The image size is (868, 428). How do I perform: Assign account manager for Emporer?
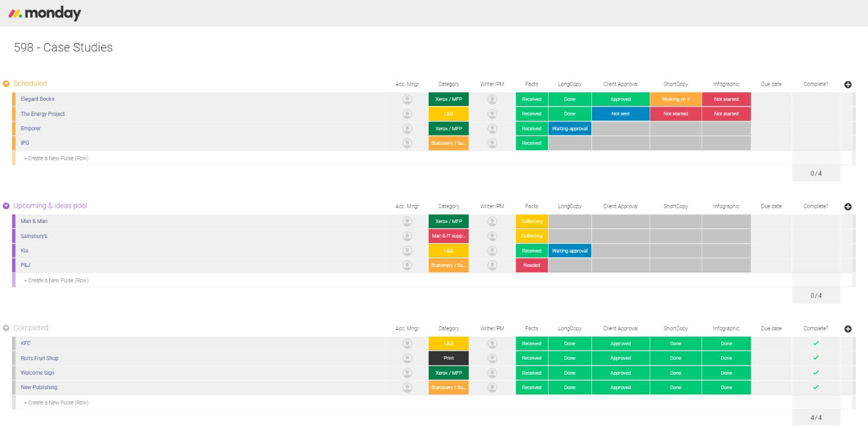407,129
